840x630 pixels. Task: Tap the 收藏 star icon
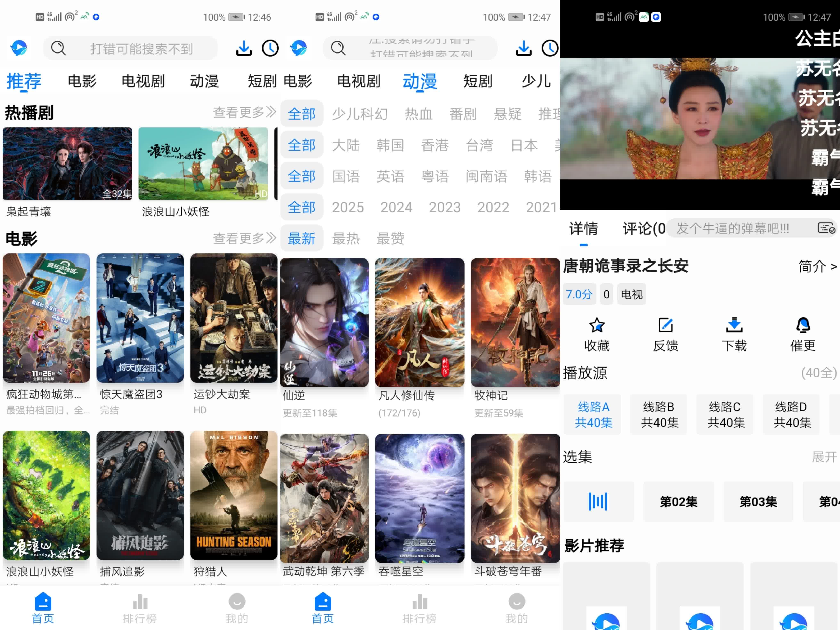click(x=597, y=325)
